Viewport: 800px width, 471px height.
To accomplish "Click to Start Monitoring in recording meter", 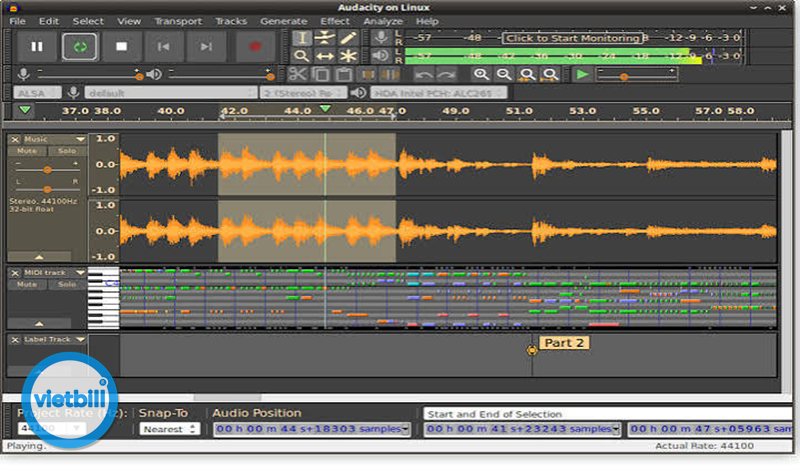I will pyautogui.click(x=572, y=38).
